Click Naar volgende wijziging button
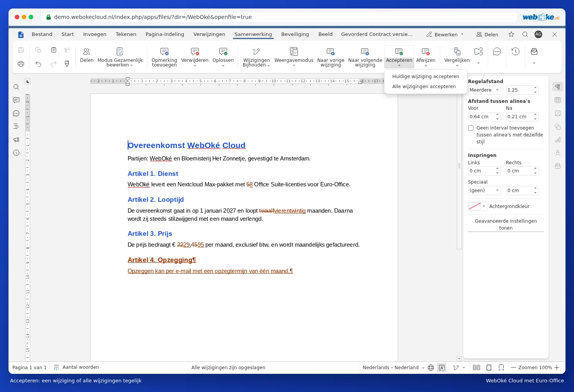The height and width of the screenshot is (392, 574). (x=365, y=57)
